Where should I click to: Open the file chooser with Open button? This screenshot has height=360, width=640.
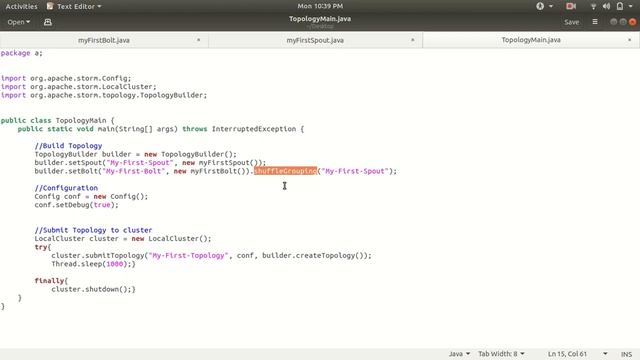18,22
